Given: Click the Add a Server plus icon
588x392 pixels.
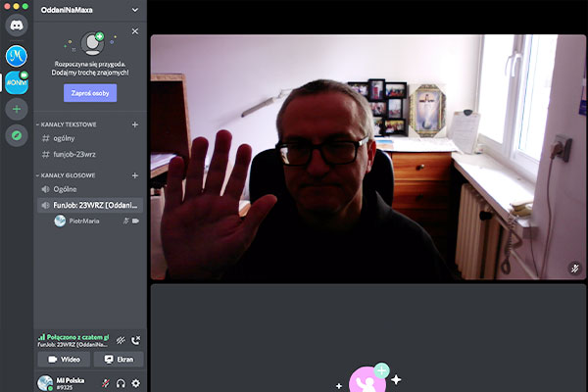Looking at the screenshot, I should pos(17,109).
